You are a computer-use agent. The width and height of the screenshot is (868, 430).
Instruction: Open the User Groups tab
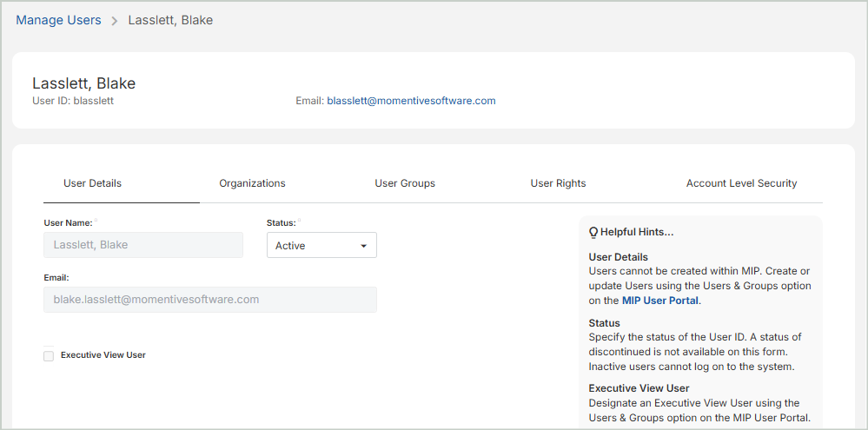[x=405, y=183]
